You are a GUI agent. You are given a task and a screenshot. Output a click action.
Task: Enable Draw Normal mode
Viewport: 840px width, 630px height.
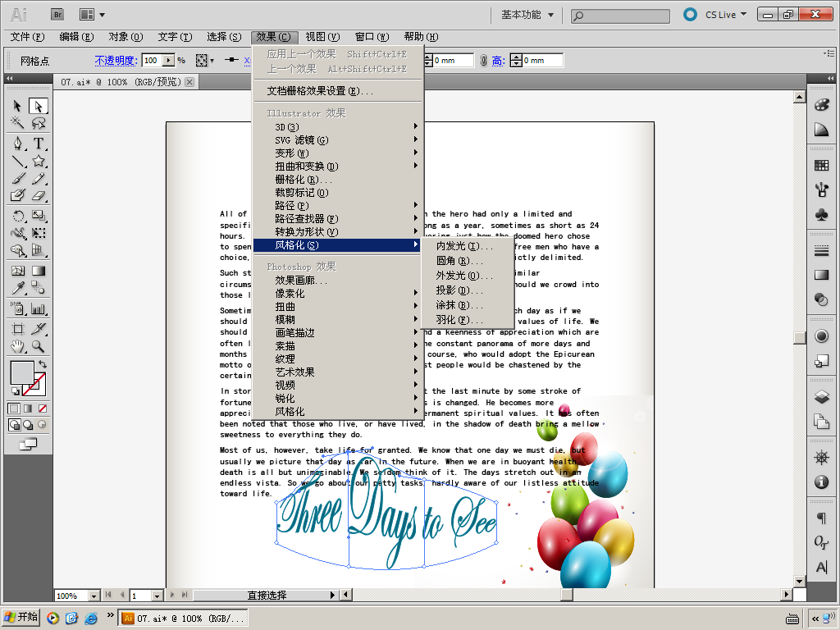(15, 425)
